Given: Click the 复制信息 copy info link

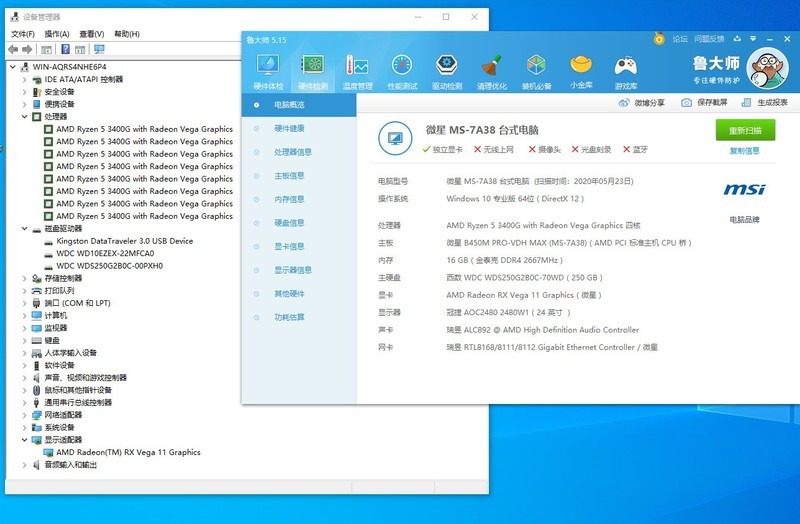Looking at the screenshot, I should [x=744, y=151].
